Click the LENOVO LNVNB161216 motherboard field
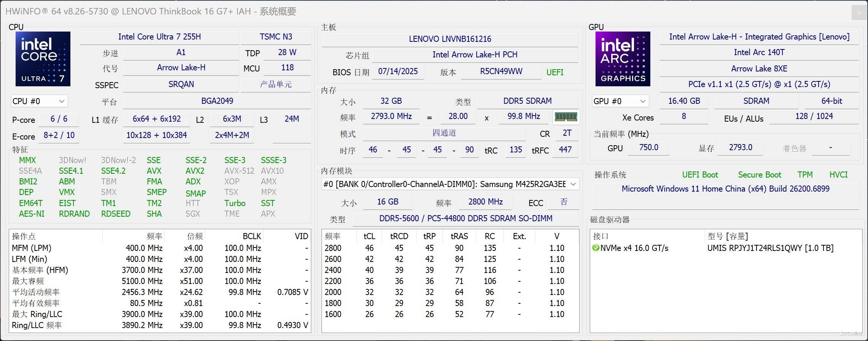Screen dimensions: 868x341 [x=449, y=39]
